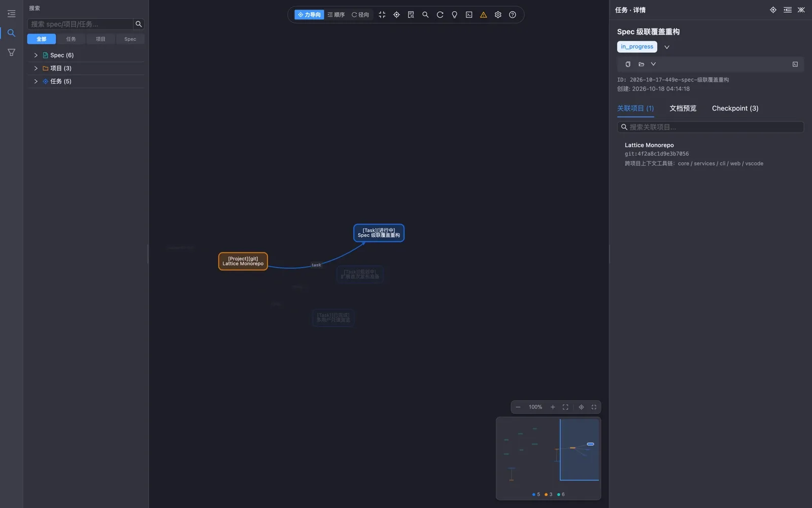Screen dimensions: 812x508
Task: Click the collapse-arrows icon in the top toolbar
Action: tap(382, 15)
